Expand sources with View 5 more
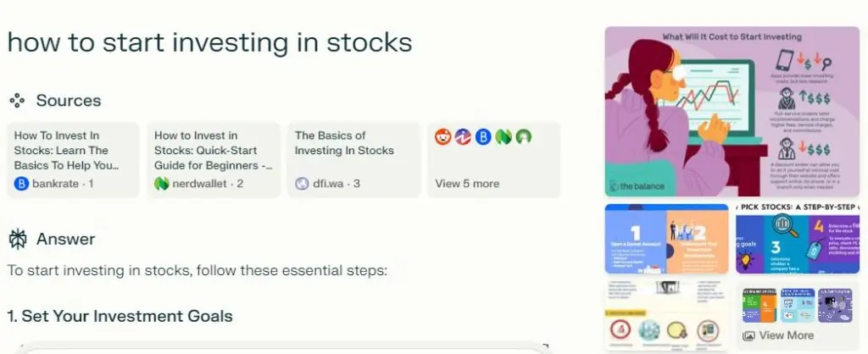Viewport: 868px width, 354px height. click(x=467, y=183)
